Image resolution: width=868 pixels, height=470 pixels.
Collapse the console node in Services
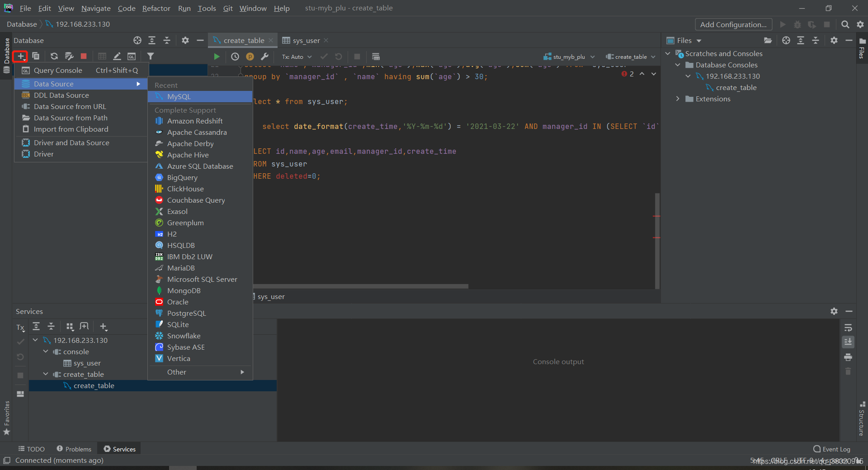click(46, 351)
